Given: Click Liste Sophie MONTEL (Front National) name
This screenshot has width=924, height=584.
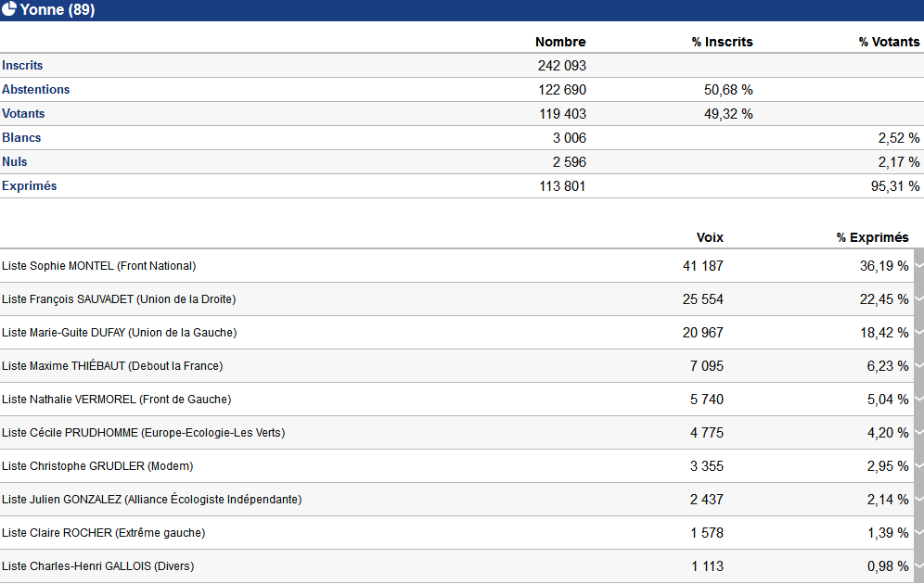Looking at the screenshot, I should 99,266.
